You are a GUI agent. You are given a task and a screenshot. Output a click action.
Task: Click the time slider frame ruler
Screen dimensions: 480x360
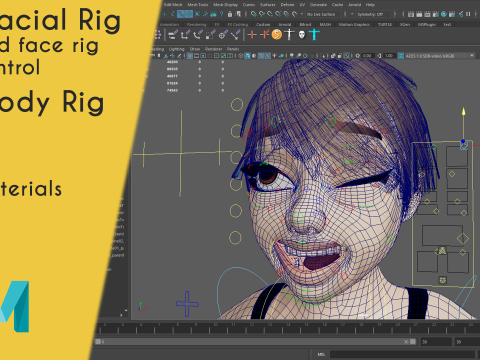[287, 327]
